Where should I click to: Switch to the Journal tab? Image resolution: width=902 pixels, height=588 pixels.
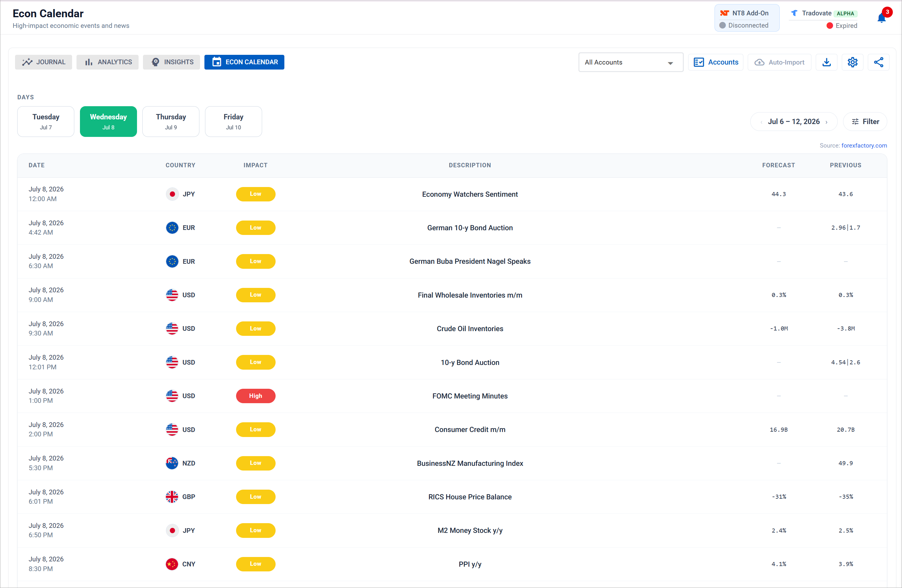(44, 62)
